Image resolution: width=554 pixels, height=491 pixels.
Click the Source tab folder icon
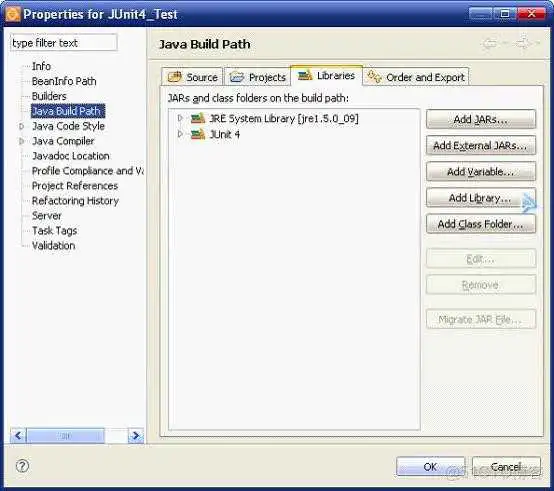[175, 77]
